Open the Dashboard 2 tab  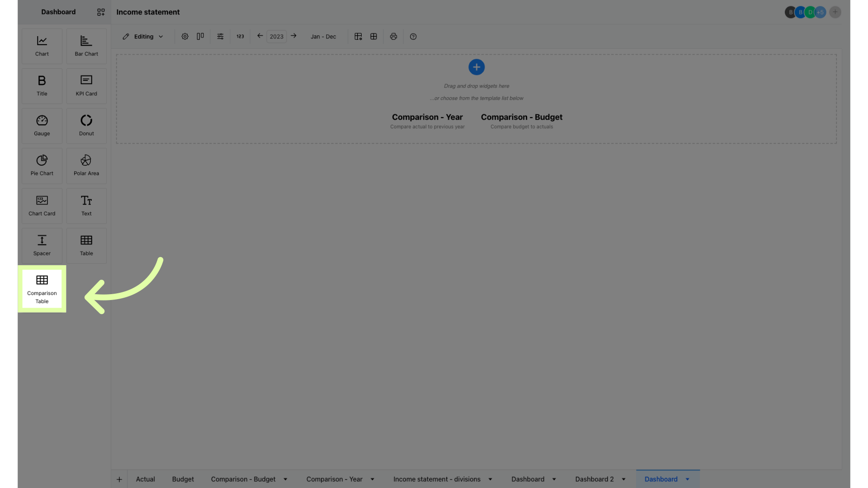pos(594,479)
